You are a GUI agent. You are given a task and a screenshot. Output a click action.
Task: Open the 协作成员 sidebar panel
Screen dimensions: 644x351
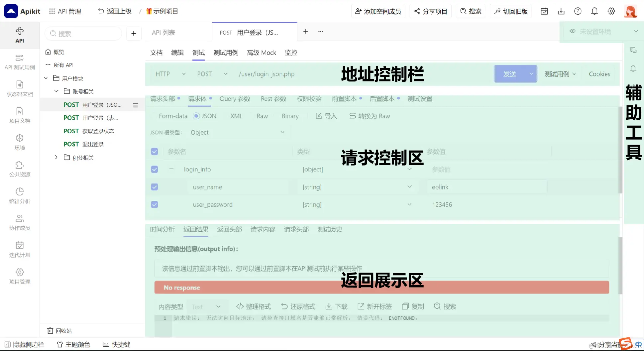tap(20, 222)
